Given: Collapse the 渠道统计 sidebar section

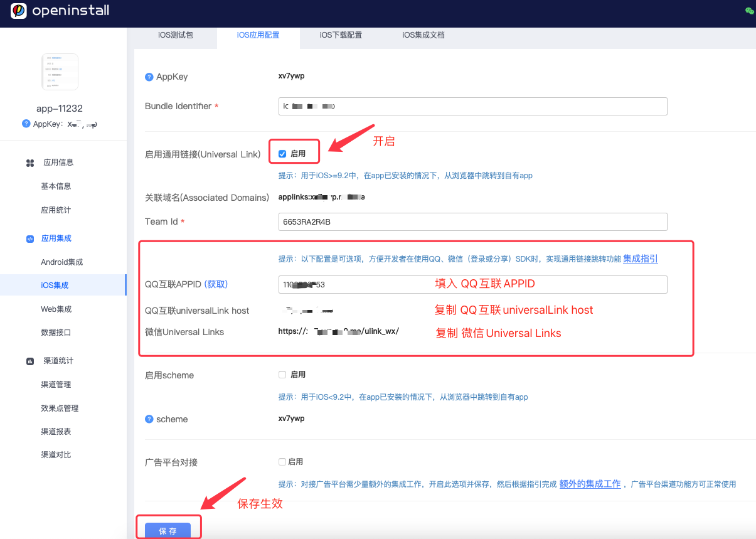Looking at the screenshot, I should (60, 361).
